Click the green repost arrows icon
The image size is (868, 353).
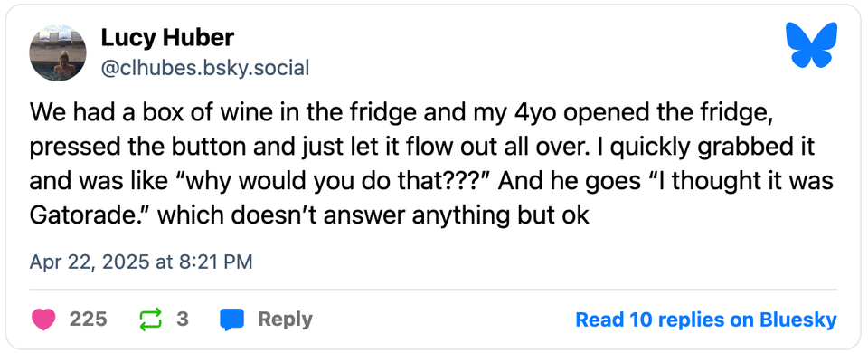coord(151,320)
